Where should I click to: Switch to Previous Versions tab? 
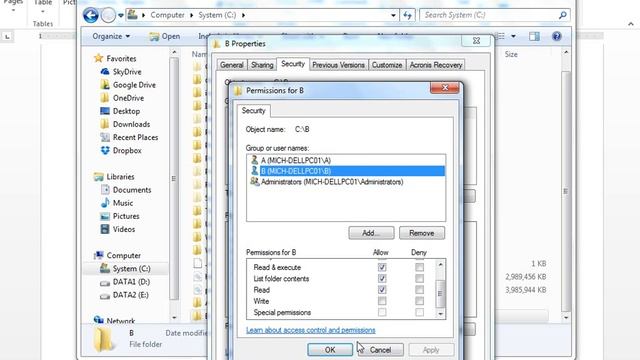click(338, 65)
